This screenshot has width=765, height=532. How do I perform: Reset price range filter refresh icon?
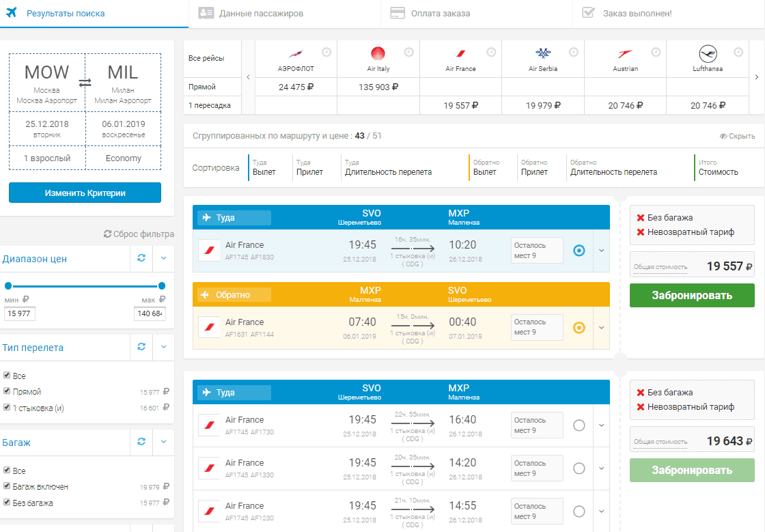(x=141, y=258)
